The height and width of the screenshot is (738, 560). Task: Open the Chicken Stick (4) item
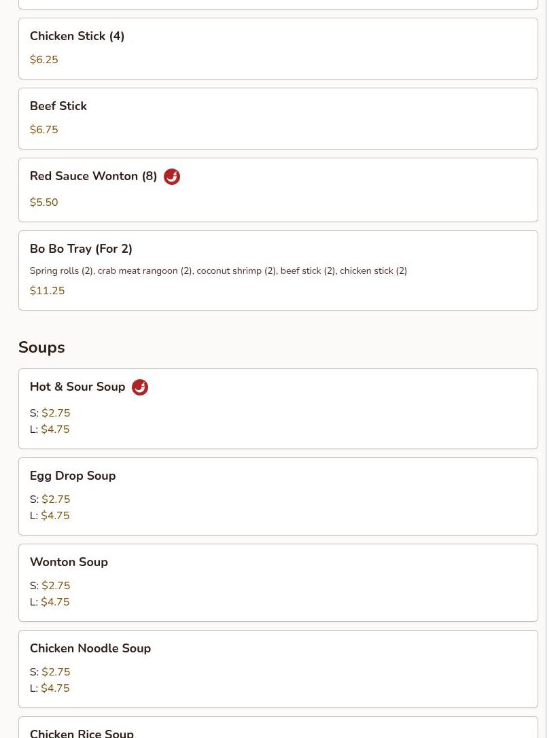(x=77, y=37)
